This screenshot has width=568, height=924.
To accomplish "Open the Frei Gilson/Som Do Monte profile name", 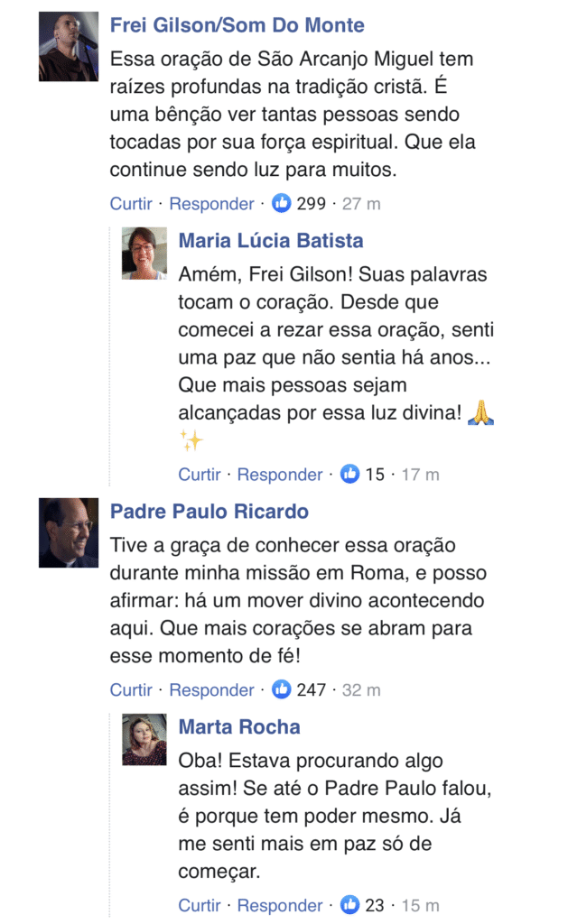I will (x=237, y=25).
